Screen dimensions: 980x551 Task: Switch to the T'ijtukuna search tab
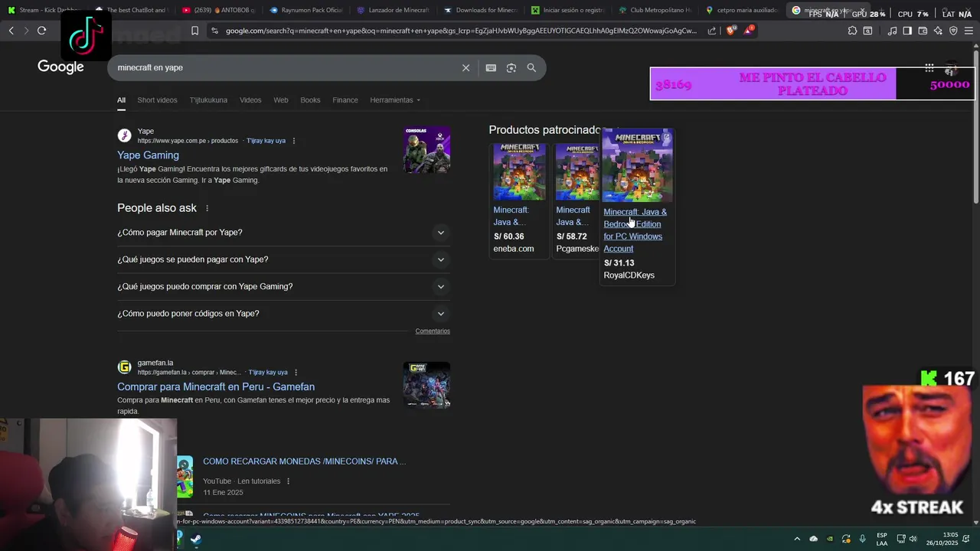point(208,100)
